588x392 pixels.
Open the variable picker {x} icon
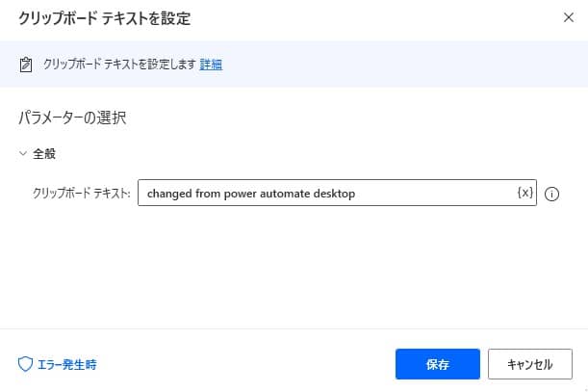(524, 193)
